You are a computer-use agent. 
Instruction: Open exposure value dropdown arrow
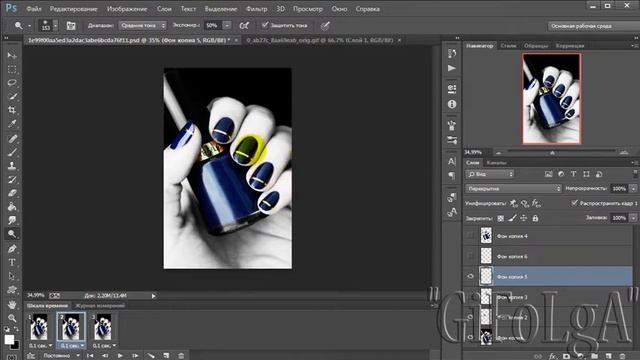pos(227,25)
